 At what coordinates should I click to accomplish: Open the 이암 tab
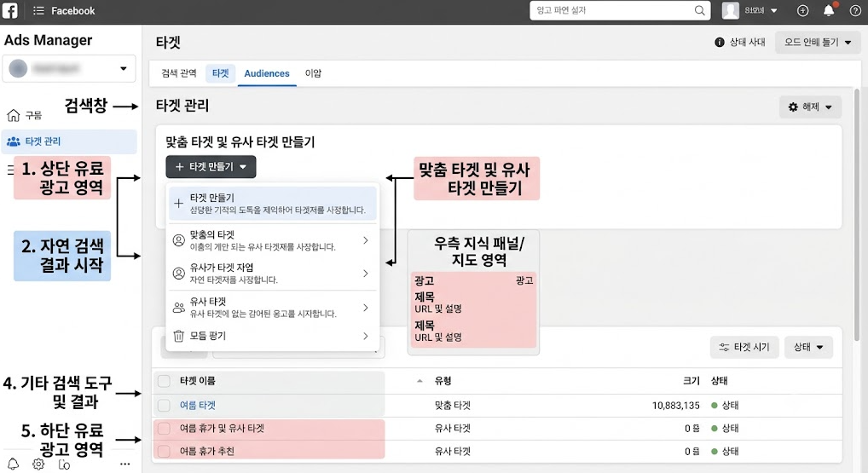313,73
